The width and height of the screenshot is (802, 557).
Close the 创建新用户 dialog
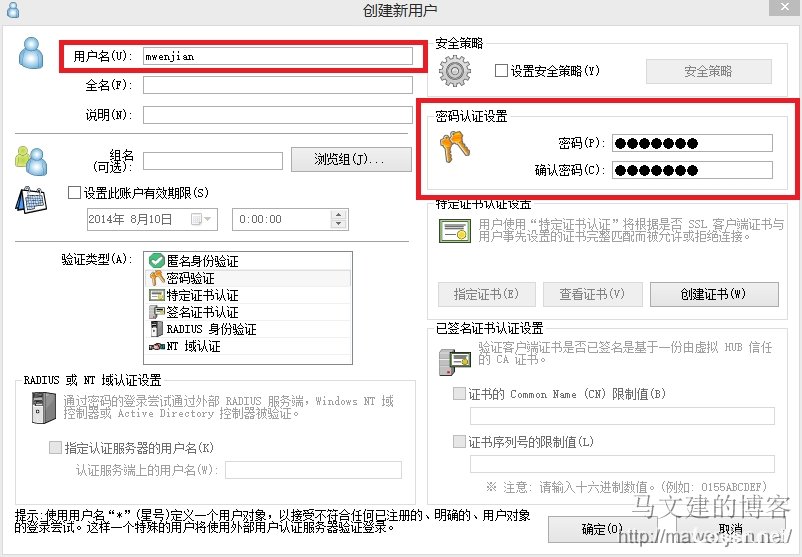pos(785,7)
